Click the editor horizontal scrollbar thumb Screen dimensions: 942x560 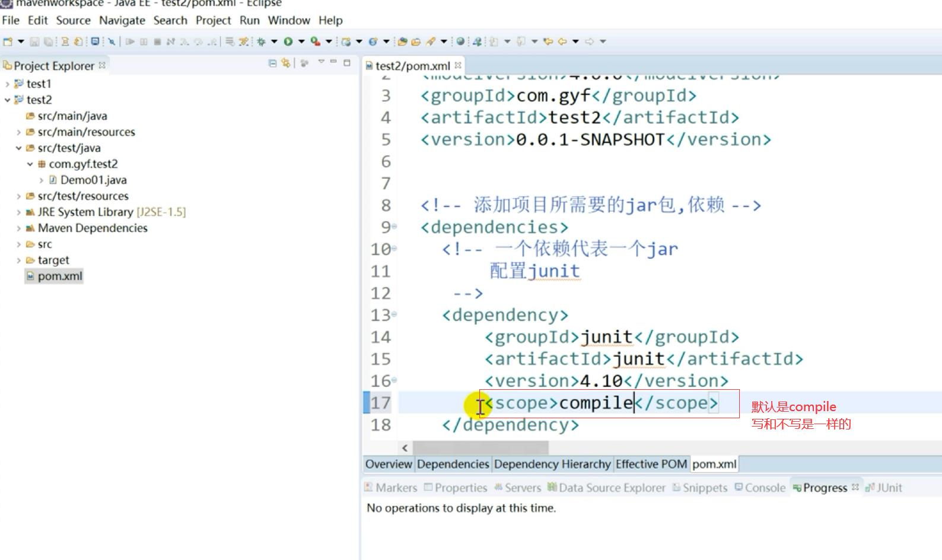[x=480, y=448]
